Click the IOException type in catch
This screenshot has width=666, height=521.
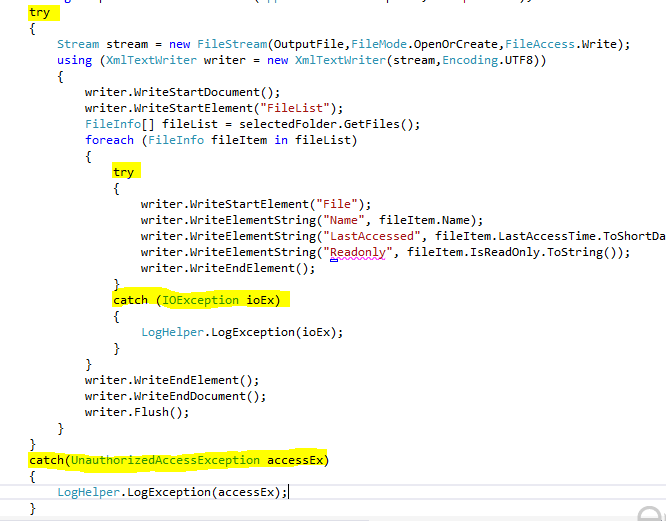tap(200, 300)
